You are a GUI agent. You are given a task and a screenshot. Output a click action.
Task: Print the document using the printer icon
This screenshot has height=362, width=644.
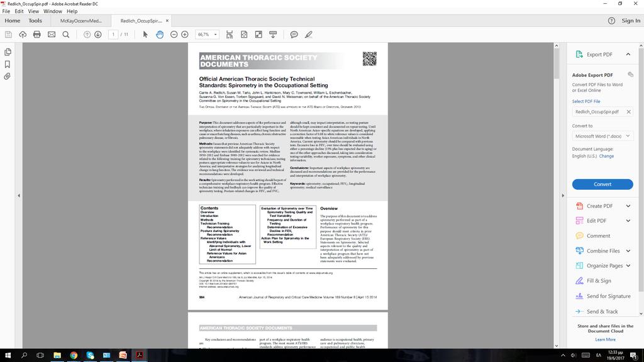point(37,35)
